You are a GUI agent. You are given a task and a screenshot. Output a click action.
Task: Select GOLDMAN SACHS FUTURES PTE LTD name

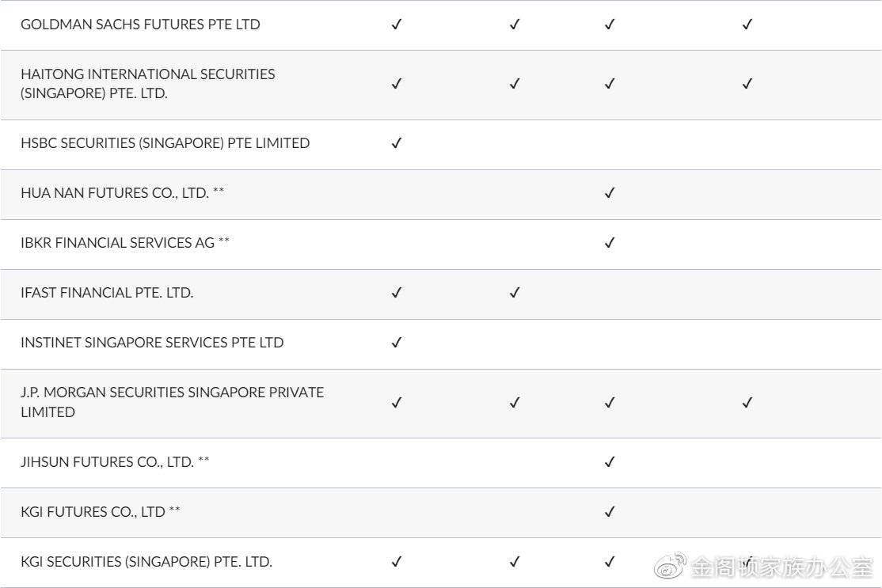click(x=140, y=25)
